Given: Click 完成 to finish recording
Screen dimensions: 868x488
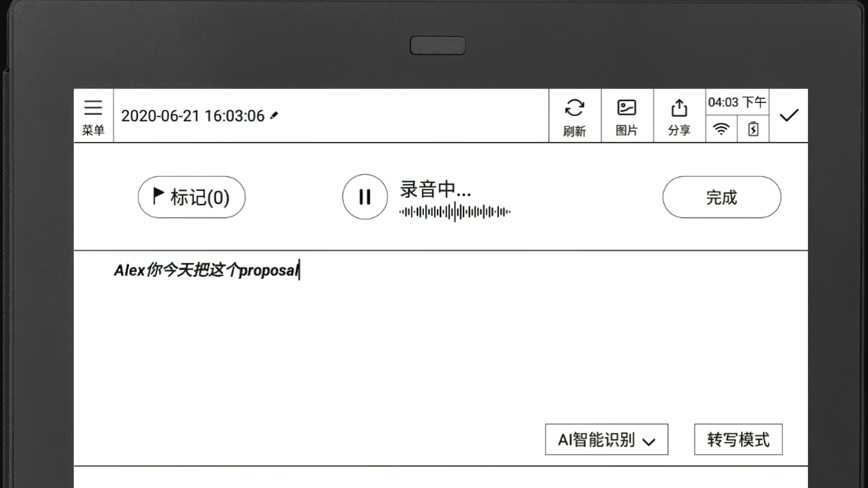Looking at the screenshot, I should 722,197.
